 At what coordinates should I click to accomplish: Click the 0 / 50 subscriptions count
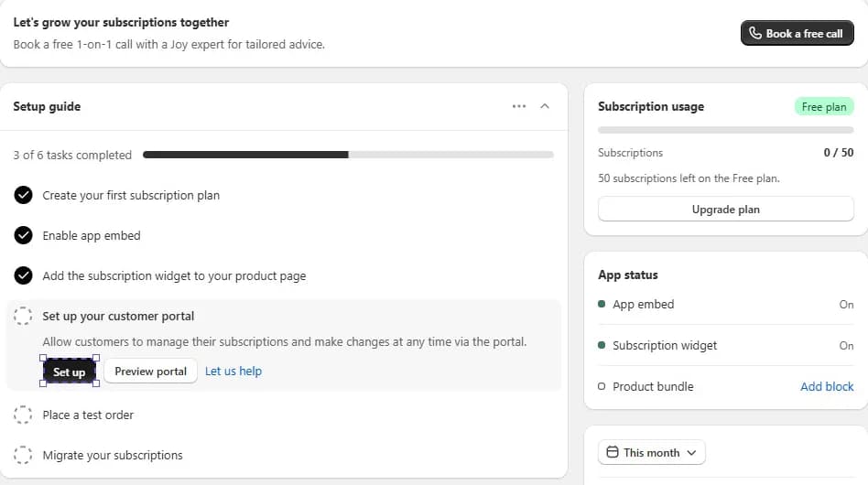point(839,153)
